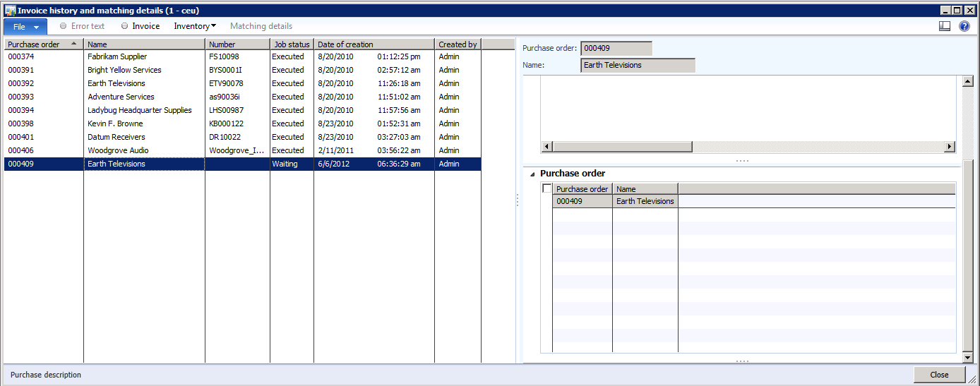Image resolution: width=980 pixels, height=386 pixels.
Task: Click the horizontal scrollbar right arrow
Action: [950, 147]
